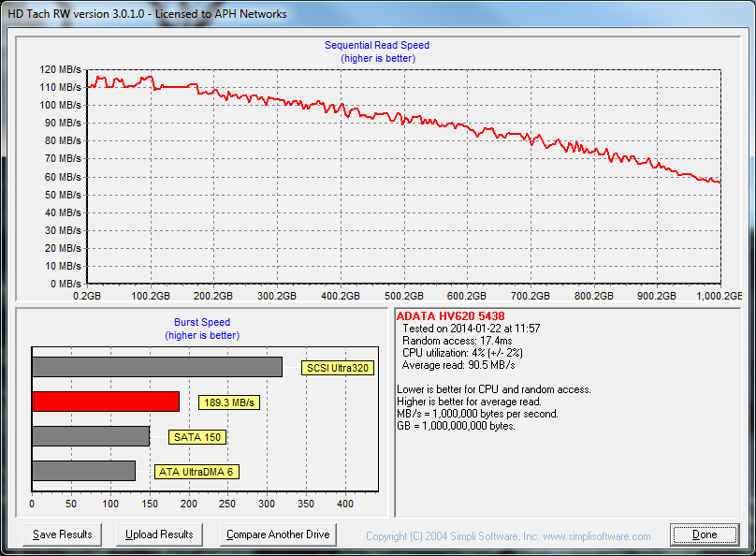Viewport: 756px width, 556px height.
Task: Click the 120 MB/s y-axis label
Action: pos(61,69)
